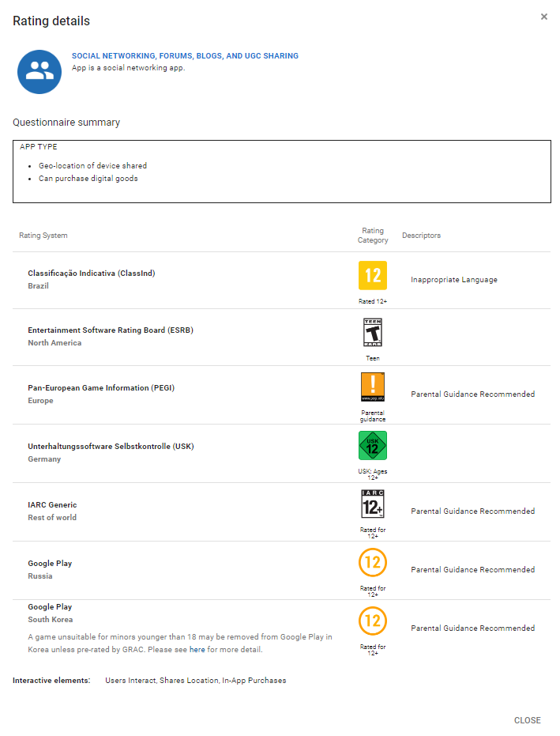Open the 'here' link about GRAC
Image resolution: width=560 pixels, height=736 pixels.
pyautogui.click(x=197, y=650)
